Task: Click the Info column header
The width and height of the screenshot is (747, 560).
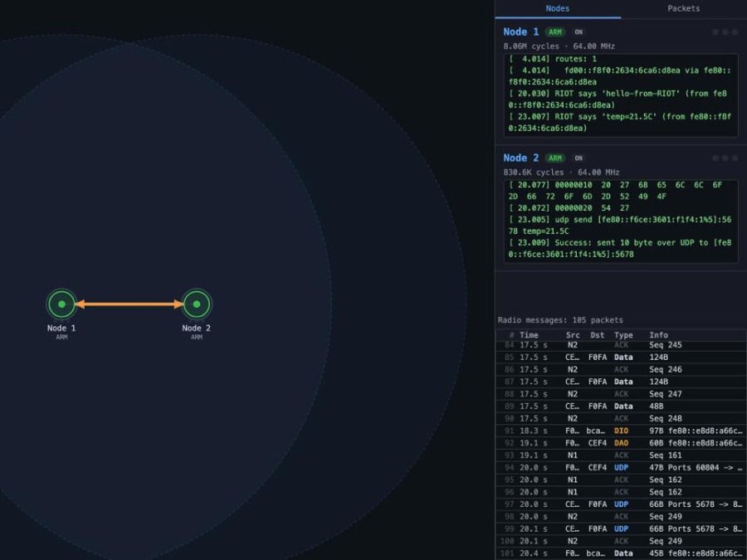Action: click(658, 335)
